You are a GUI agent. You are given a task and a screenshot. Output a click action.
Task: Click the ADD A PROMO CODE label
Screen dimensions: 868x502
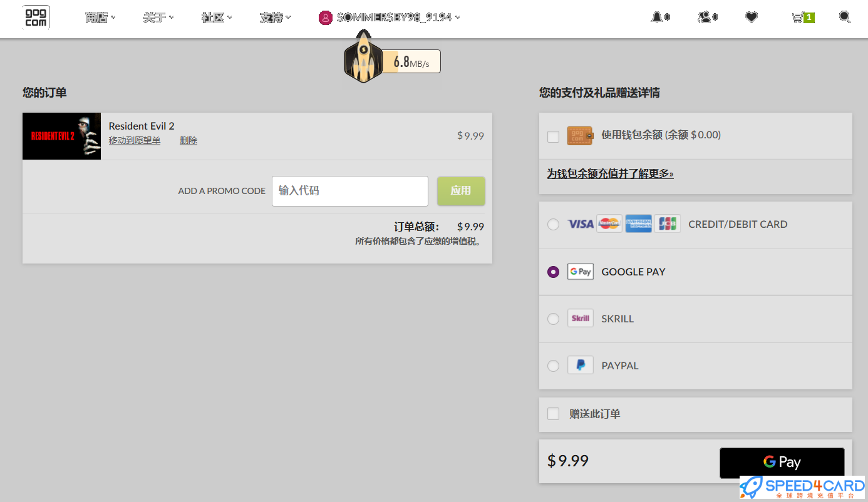(x=222, y=191)
